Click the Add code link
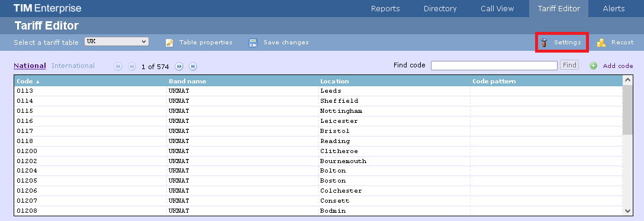Image resolution: width=644 pixels, height=221 pixels. [x=618, y=66]
